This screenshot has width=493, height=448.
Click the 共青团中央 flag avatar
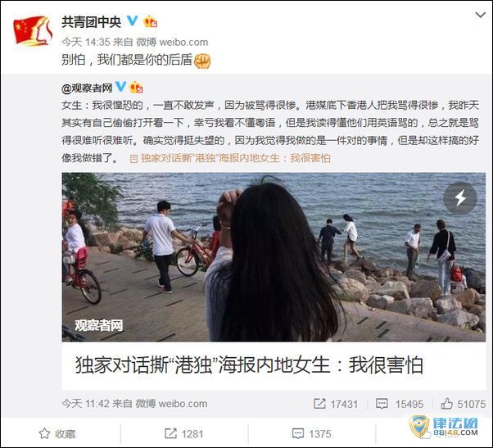click(x=33, y=31)
